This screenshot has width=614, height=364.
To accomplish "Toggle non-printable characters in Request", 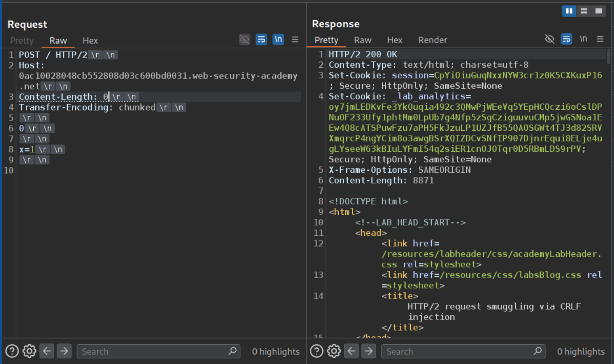I will click(278, 40).
